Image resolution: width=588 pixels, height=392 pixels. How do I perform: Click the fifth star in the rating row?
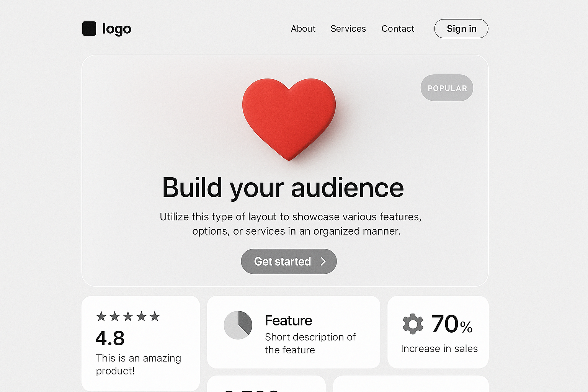pyautogui.click(x=155, y=316)
